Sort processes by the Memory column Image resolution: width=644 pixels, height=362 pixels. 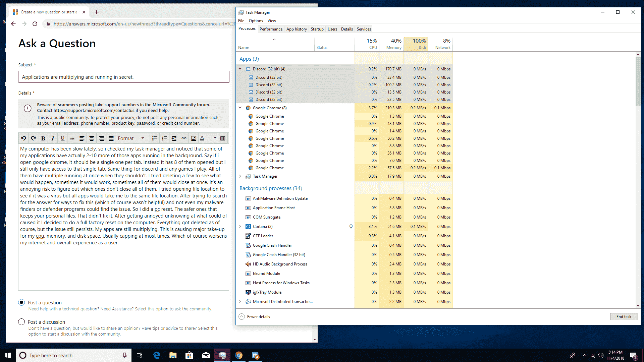pyautogui.click(x=391, y=44)
